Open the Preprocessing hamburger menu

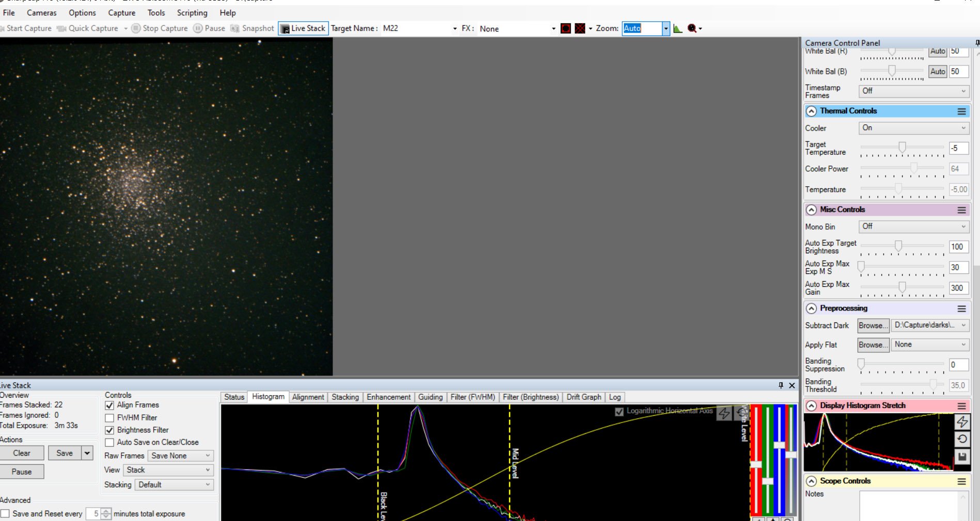[961, 308]
